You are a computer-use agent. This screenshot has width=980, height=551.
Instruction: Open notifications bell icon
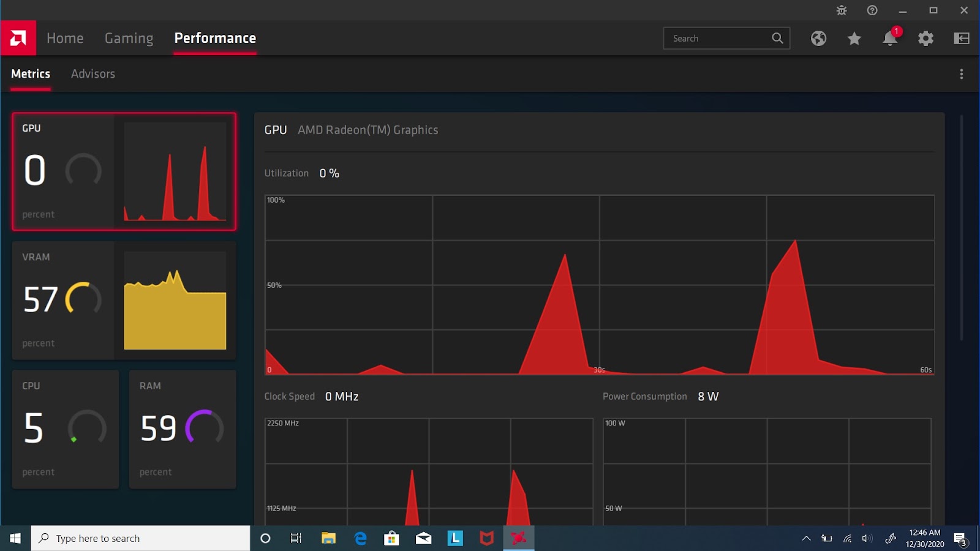[x=890, y=38]
